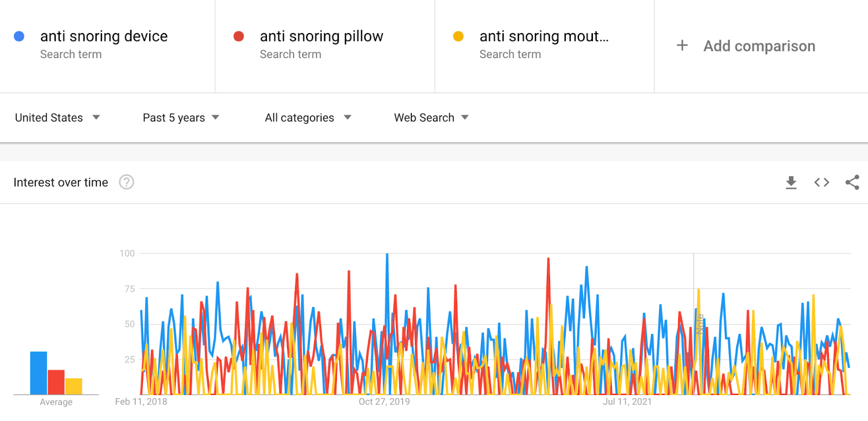Open the help tooltip next to Interest over time
868x421 pixels.
(126, 182)
